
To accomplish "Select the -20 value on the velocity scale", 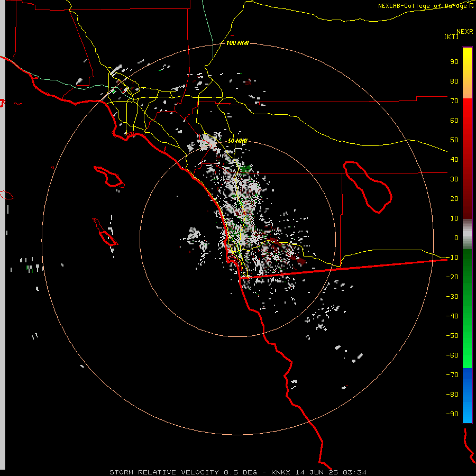I will pyautogui.click(x=452, y=277).
